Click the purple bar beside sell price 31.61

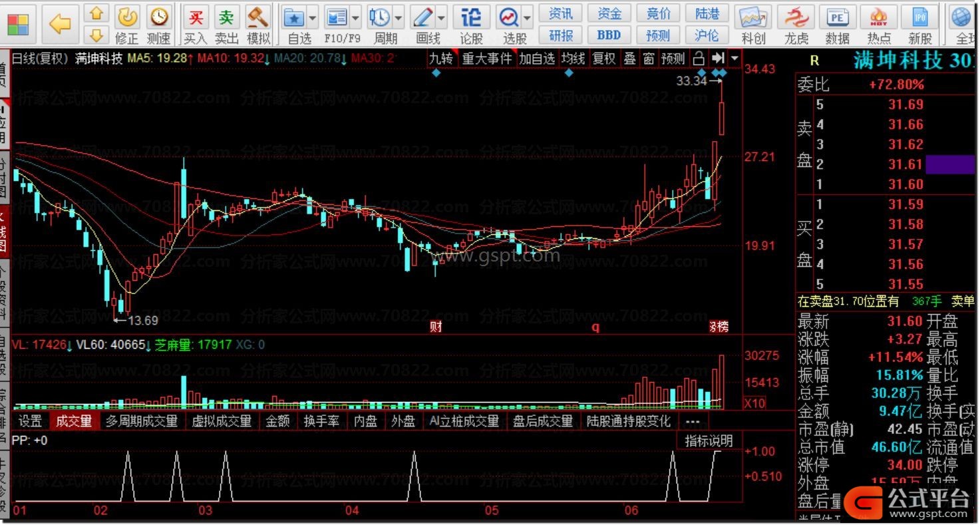950,164
